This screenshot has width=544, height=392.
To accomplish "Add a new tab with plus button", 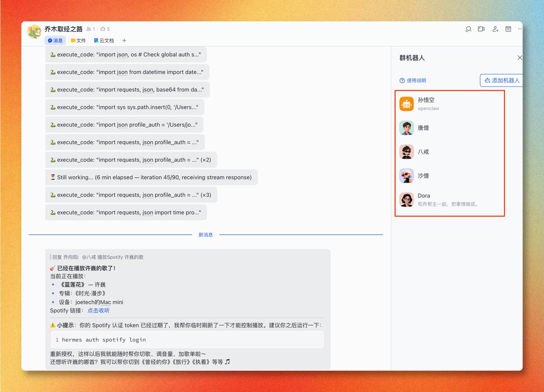I will point(124,40).
